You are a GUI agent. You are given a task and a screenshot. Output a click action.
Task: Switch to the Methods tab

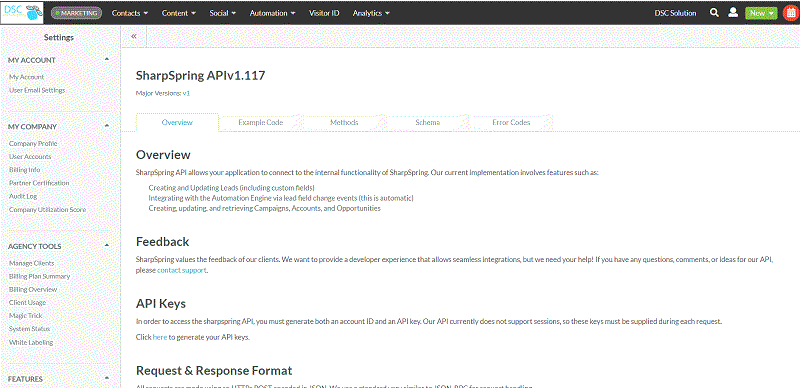click(344, 123)
